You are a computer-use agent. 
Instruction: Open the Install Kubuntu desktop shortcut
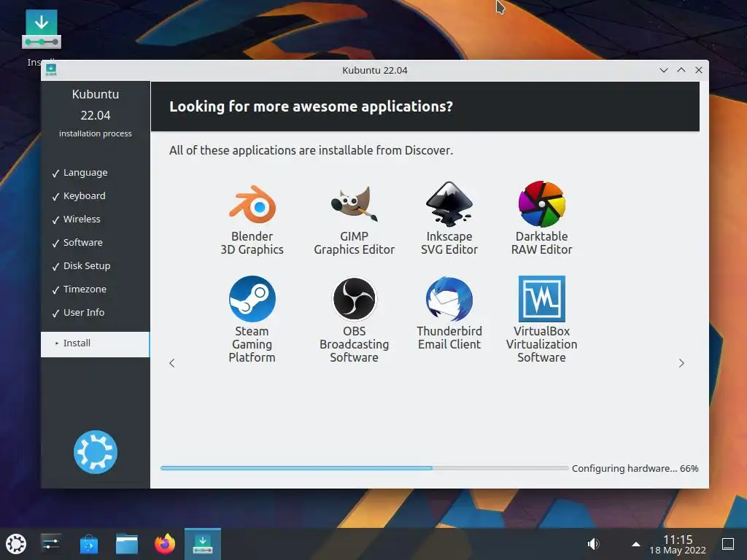42,29
